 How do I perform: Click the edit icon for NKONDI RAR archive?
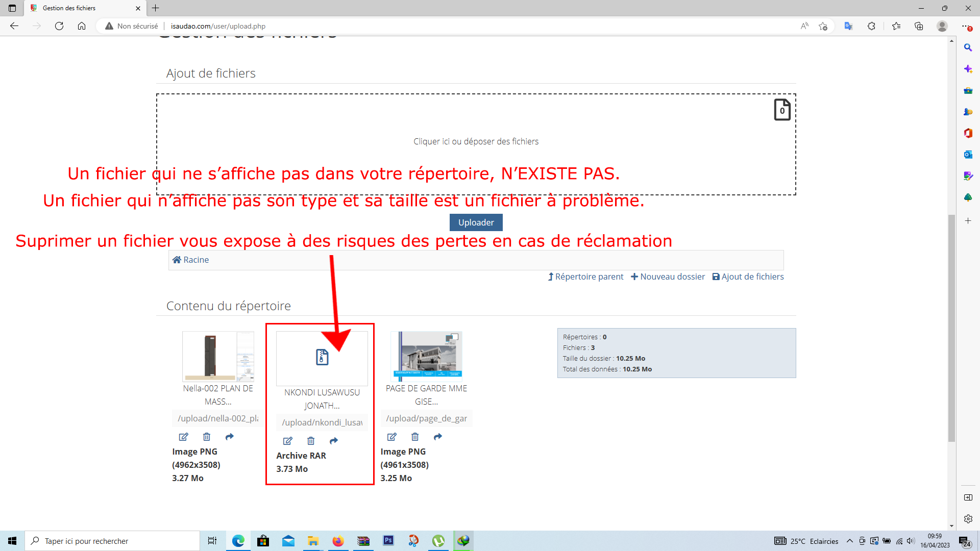pos(288,441)
